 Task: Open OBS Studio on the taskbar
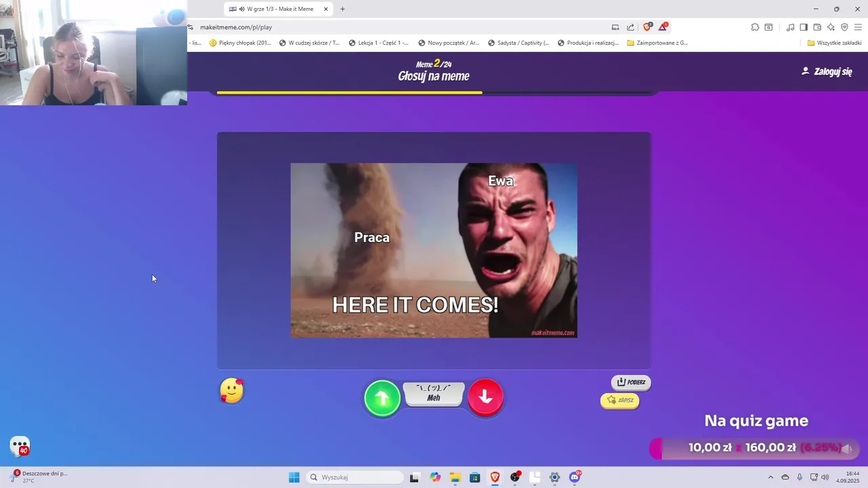(x=515, y=477)
